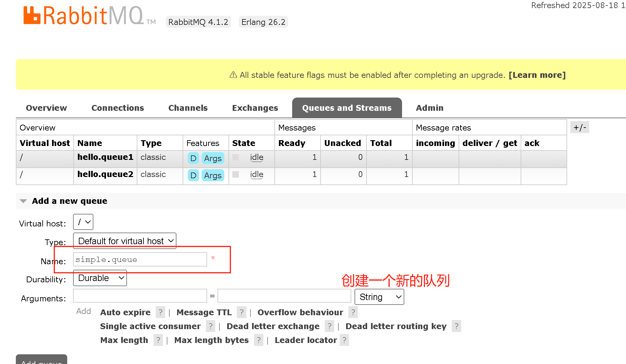Add the Leader locator argument
This screenshot has height=364, width=626.
[x=306, y=340]
